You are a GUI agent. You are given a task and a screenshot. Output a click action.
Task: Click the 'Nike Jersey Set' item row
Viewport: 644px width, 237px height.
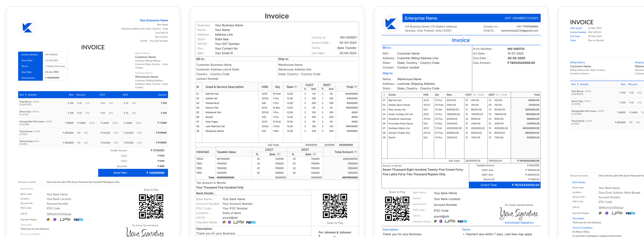(461, 110)
